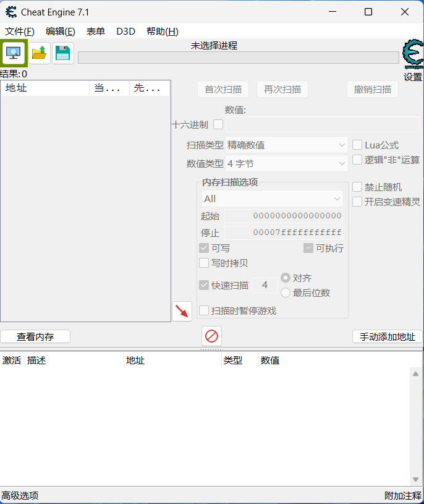The image size is (424, 504).
Task: Open the D3D menu
Action: click(x=125, y=32)
